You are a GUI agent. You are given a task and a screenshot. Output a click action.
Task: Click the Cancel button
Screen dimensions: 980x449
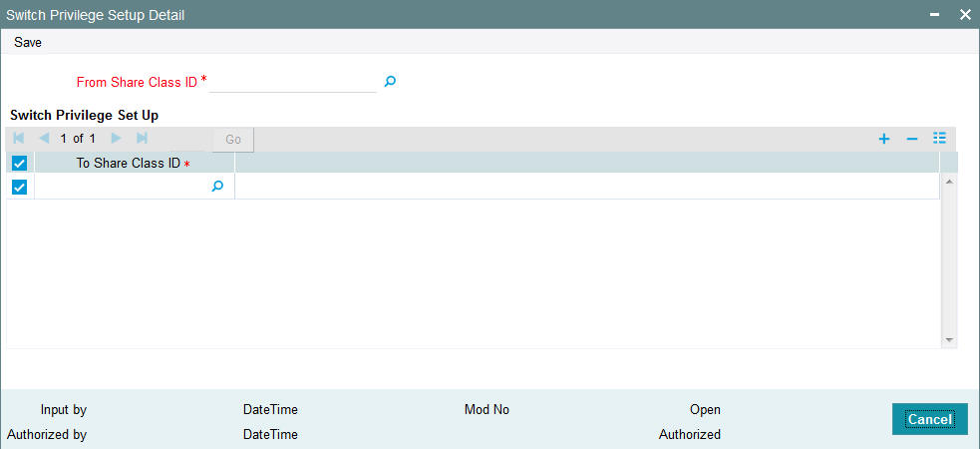pos(930,419)
